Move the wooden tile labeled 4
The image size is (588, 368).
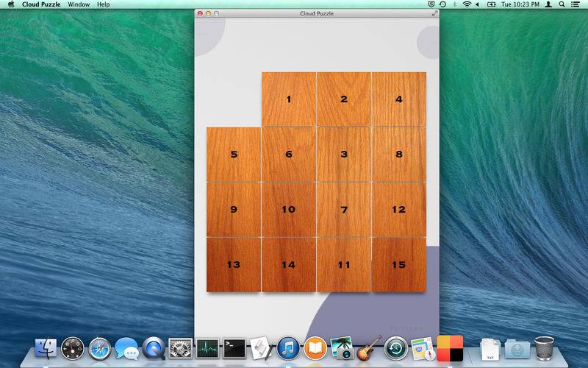tap(399, 99)
